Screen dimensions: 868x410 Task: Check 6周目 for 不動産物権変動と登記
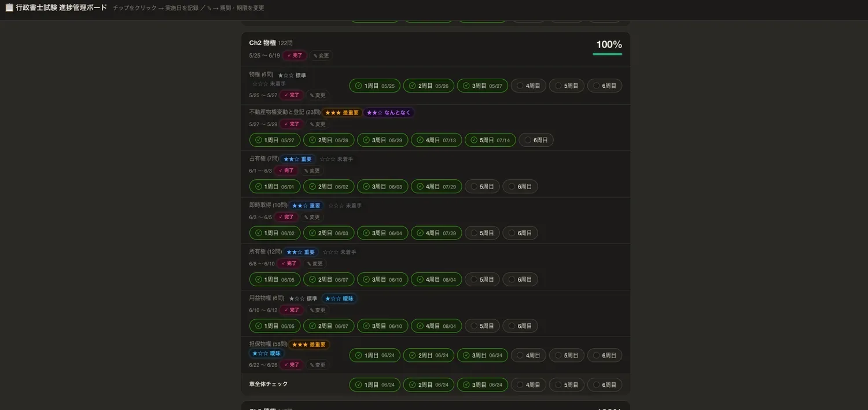click(536, 140)
